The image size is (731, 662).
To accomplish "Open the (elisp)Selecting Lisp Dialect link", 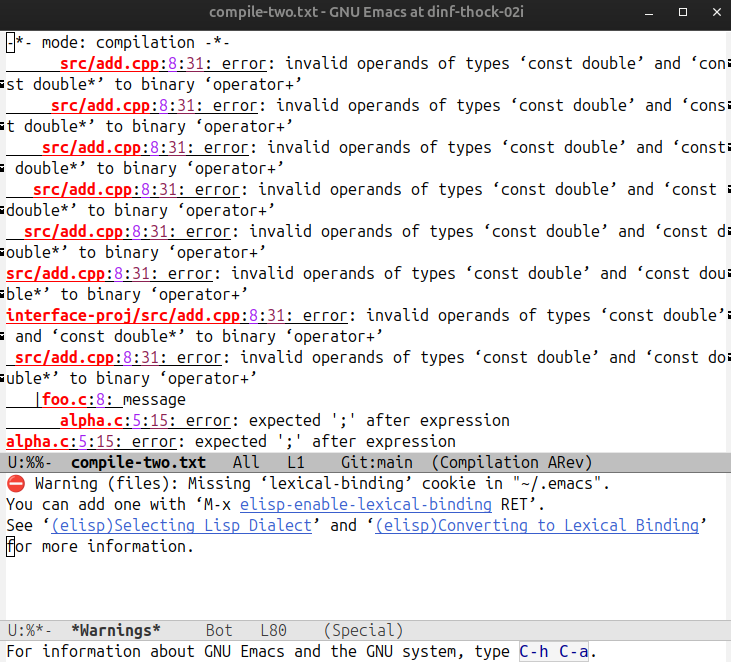I will click(185, 525).
